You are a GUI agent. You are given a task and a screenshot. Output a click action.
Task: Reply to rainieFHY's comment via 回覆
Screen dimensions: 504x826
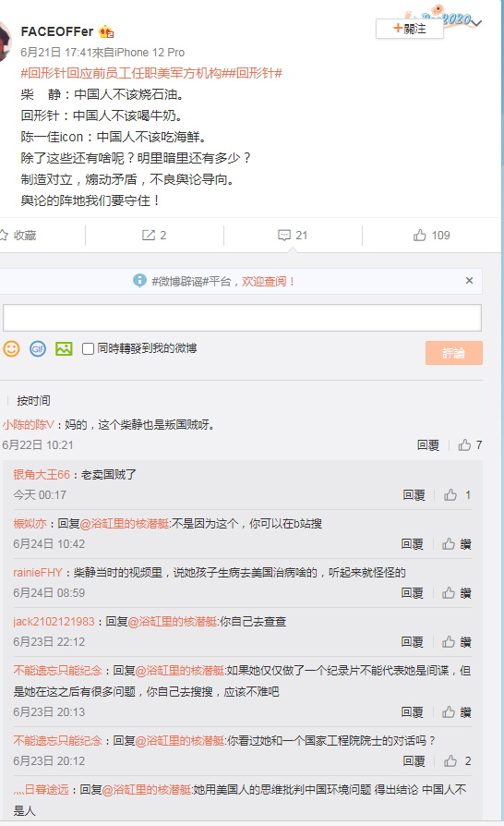pos(412,593)
